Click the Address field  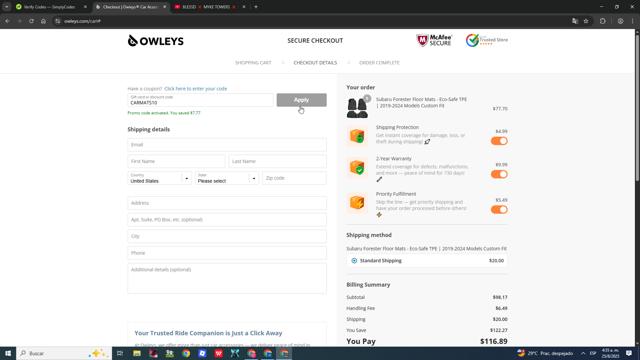pos(227,203)
